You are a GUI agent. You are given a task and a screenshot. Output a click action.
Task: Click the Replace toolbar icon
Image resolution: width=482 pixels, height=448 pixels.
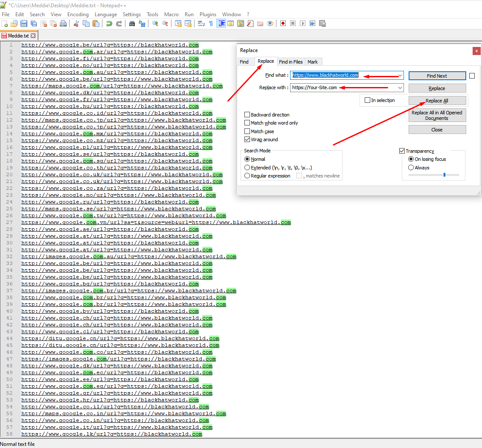click(142, 23)
